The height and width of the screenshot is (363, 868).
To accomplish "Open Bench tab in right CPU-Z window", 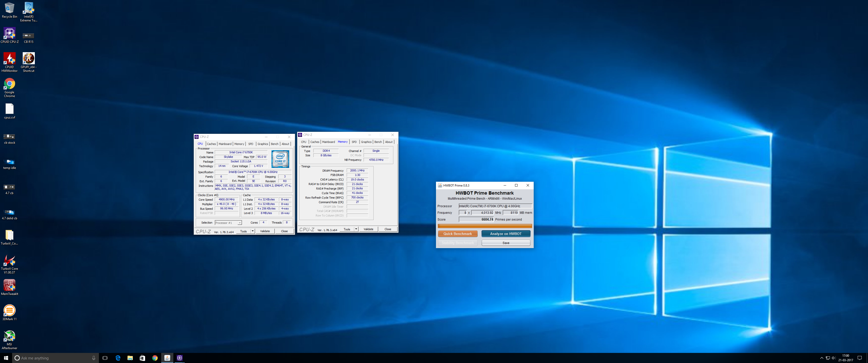I will coord(378,142).
